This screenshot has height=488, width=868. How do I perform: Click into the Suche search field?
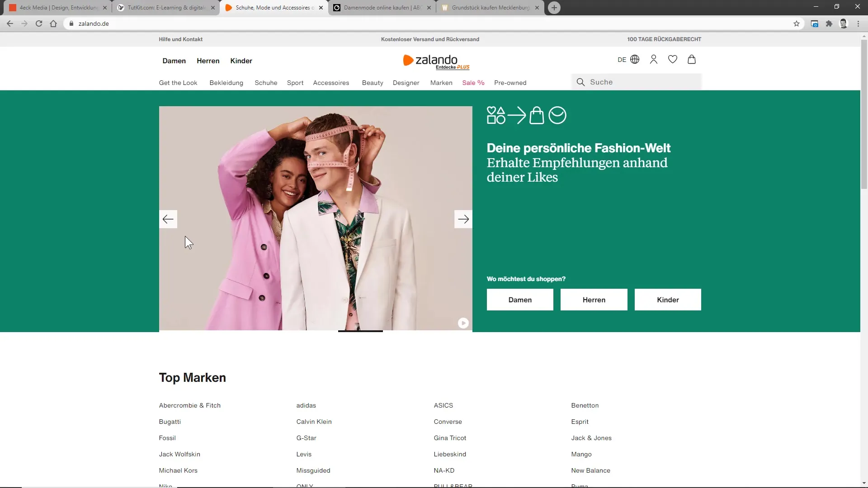coord(636,82)
